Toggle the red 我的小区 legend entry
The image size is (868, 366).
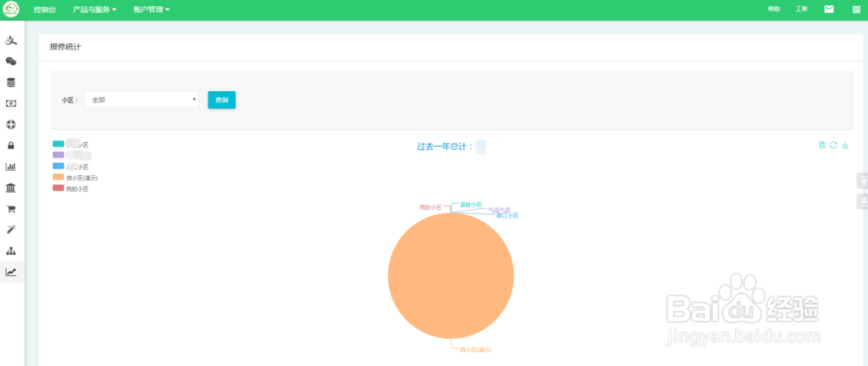tap(71, 188)
